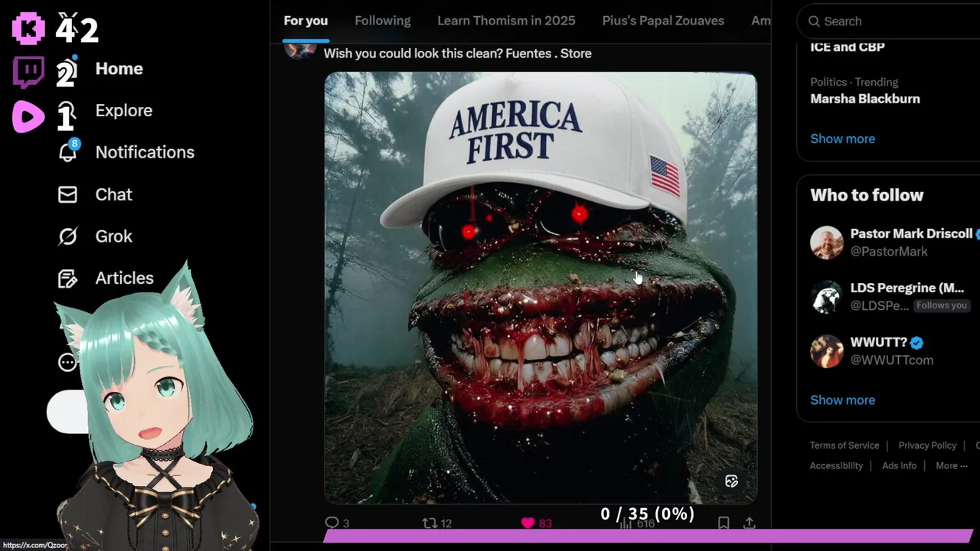
Task: Click the share post icon
Action: click(x=750, y=523)
